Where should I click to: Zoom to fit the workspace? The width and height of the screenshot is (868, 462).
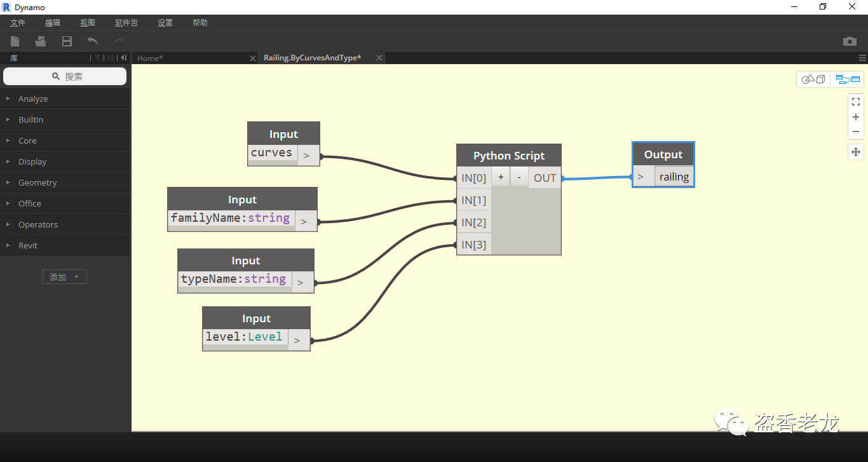(856, 102)
